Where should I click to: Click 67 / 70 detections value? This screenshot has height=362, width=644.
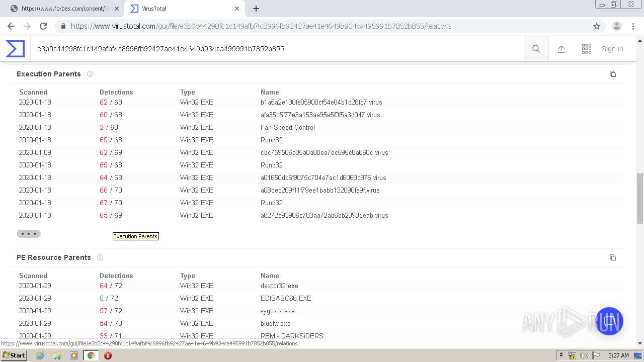click(111, 203)
